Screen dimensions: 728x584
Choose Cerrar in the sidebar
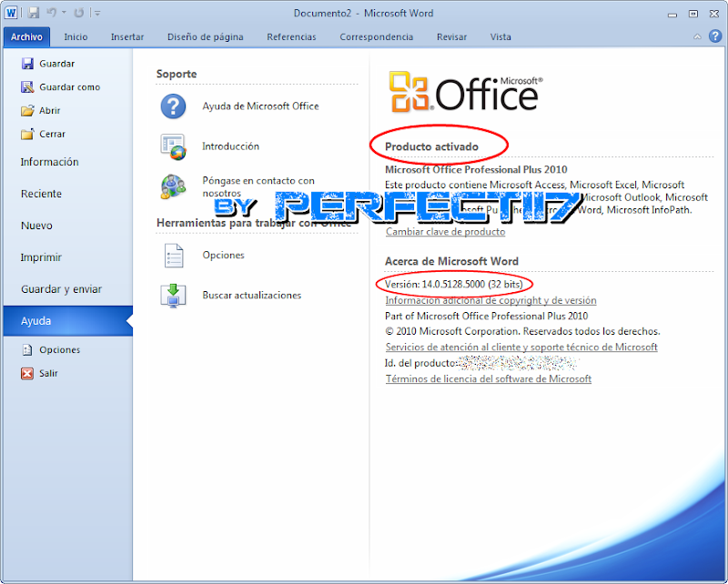(x=52, y=134)
